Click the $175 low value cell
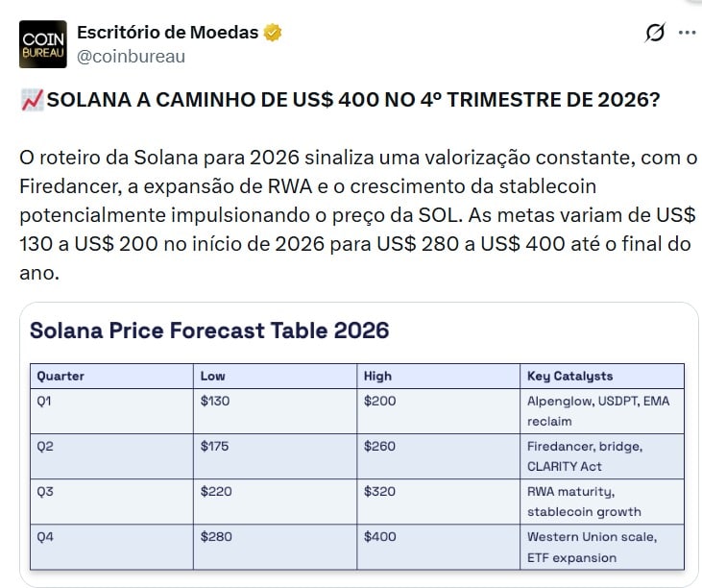The height and width of the screenshot is (588, 702). [x=216, y=446]
